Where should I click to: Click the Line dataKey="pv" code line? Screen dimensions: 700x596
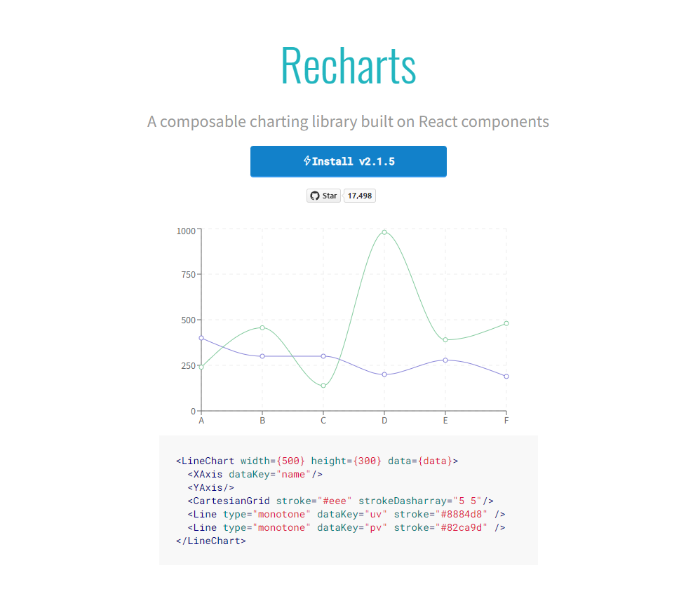(346, 528)
